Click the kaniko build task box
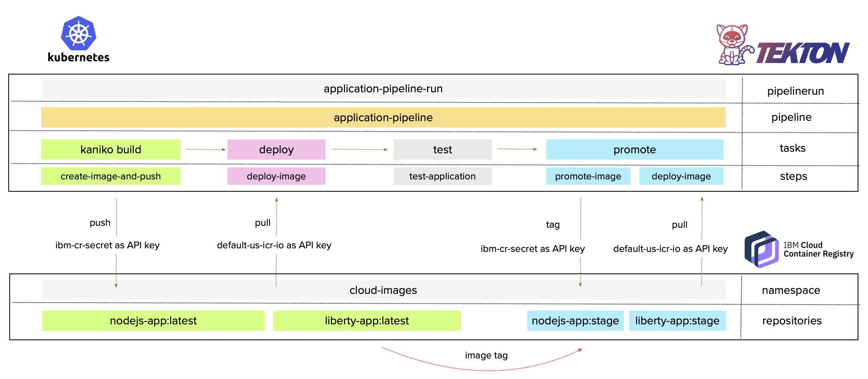This screenshot has width=868, height=379. (x=111, y=149)
